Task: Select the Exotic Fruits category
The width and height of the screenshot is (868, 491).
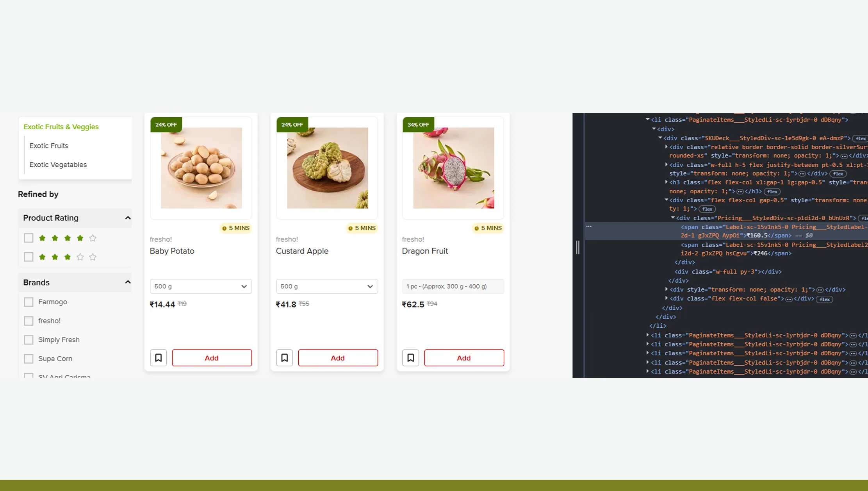Action: point(49,145)
